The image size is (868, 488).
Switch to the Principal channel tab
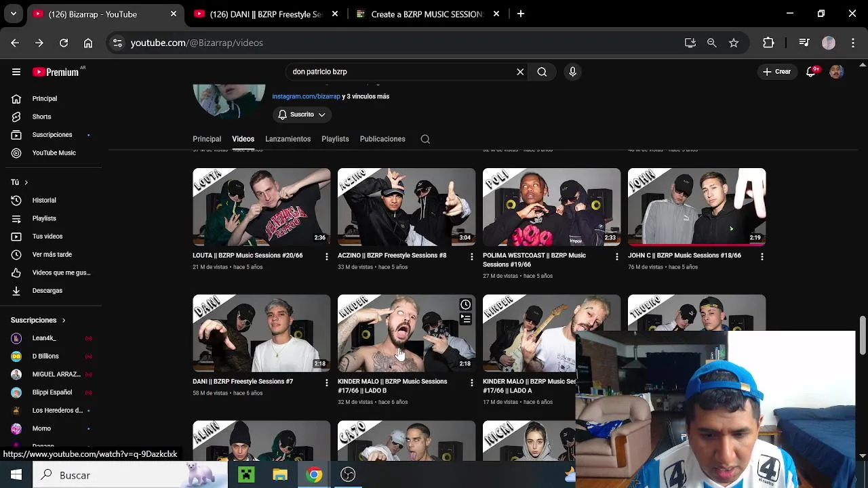pos(207,139)
